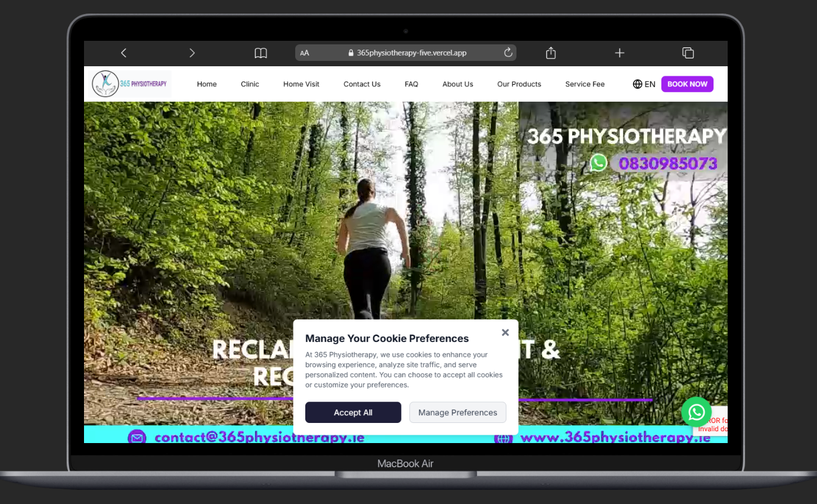Open the AA reader view options
Image resolution: width=817 pixels, height=504 pixels.
(305, 53)
